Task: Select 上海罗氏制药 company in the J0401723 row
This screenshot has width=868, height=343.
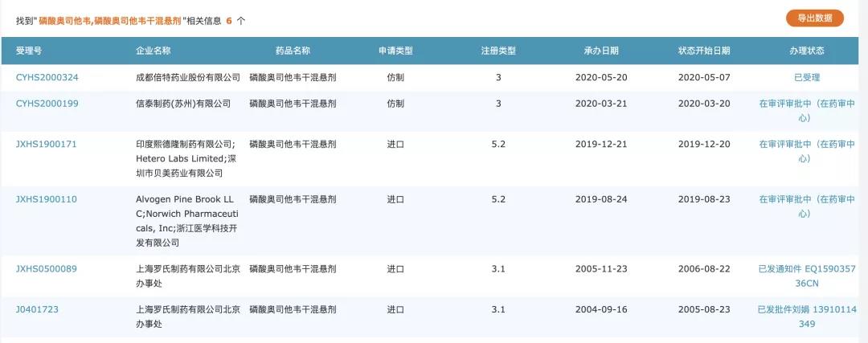Action: (x=187, y=316)
